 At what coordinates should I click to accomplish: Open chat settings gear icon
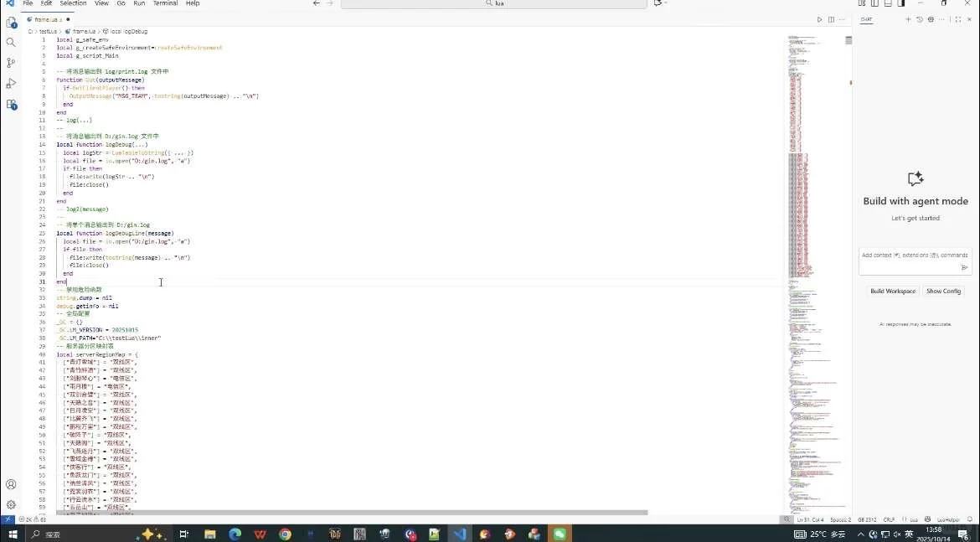tap(931, 19)
